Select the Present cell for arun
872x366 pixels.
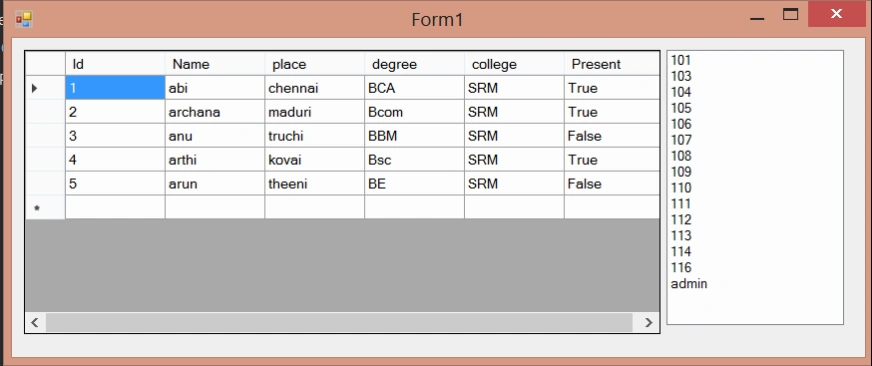[x=612, y=184]
